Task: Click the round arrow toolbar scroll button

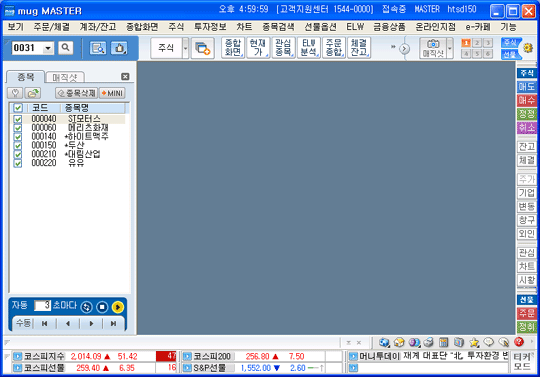Action: tap(404, 49)
